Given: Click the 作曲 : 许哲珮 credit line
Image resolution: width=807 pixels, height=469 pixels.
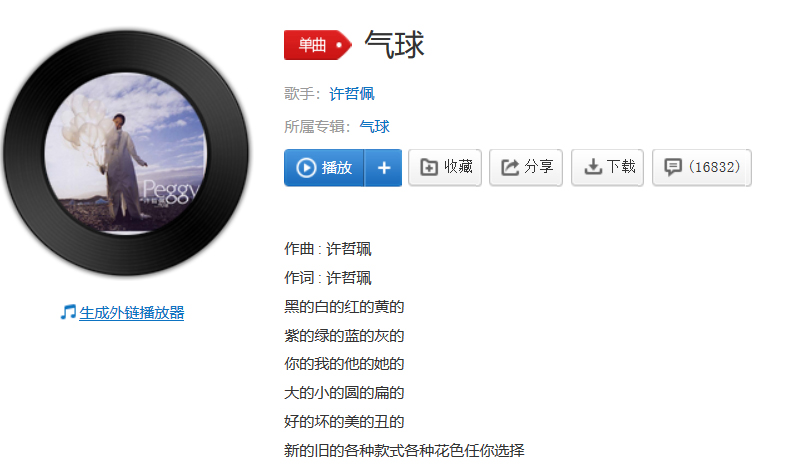Looking at the screenshot, I should coord(327,249).
